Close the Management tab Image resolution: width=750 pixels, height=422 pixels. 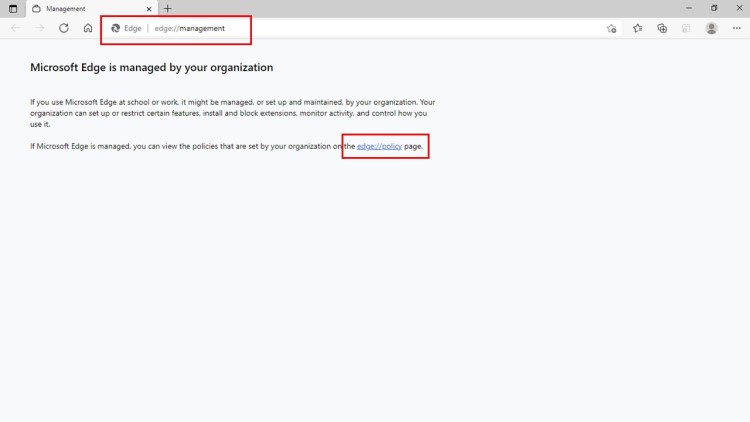(x=149, y=9)
